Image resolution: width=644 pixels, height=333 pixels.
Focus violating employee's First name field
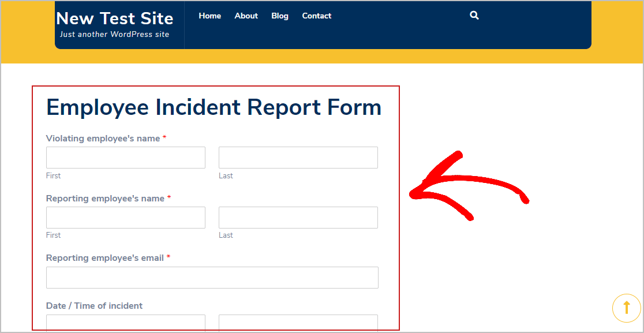click(126, 158)
